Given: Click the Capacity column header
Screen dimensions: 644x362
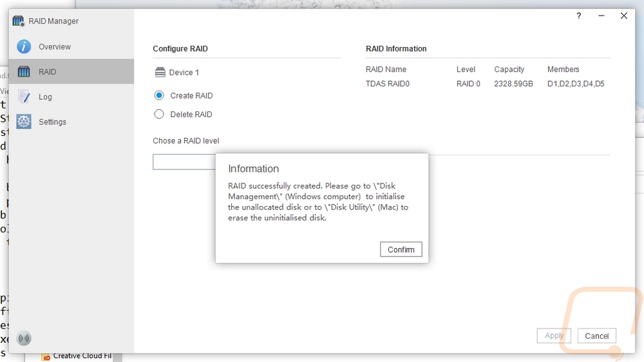Looking at the screenshot, I should [509, 70].
